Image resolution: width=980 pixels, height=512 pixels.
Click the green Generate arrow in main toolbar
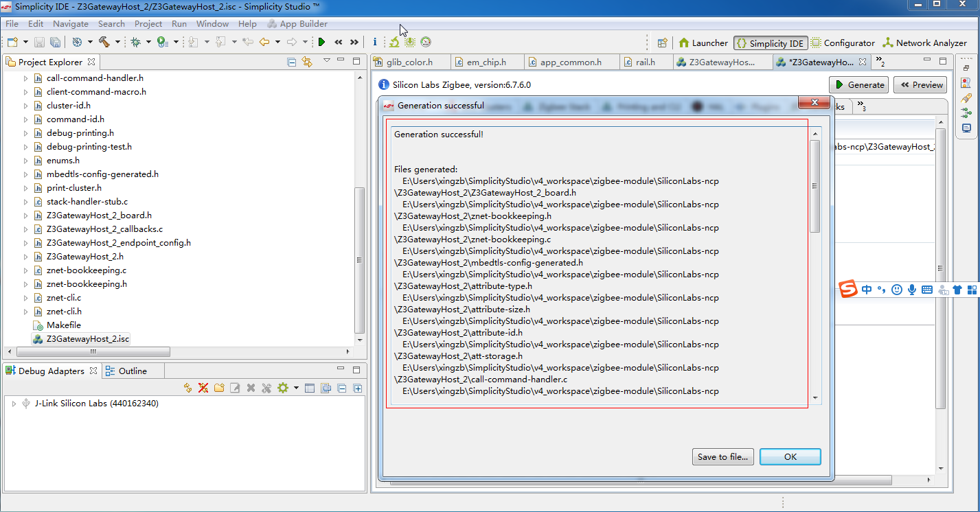click(x=321, y=42)
